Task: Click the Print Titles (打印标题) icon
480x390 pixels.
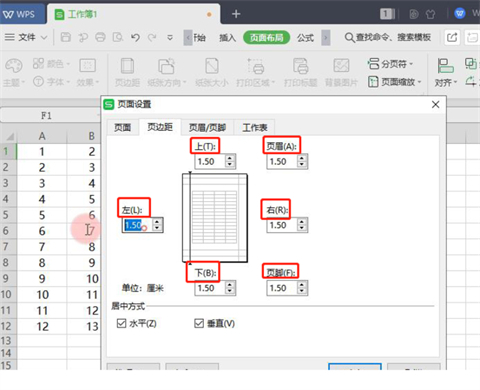Action: (x=300, y=66)
